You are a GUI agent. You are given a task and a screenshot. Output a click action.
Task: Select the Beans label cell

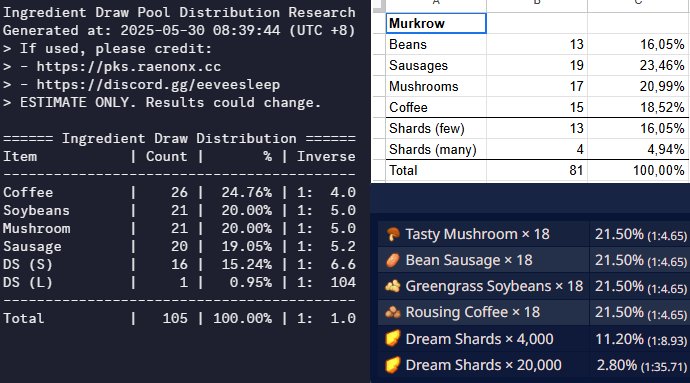[436, 44]
